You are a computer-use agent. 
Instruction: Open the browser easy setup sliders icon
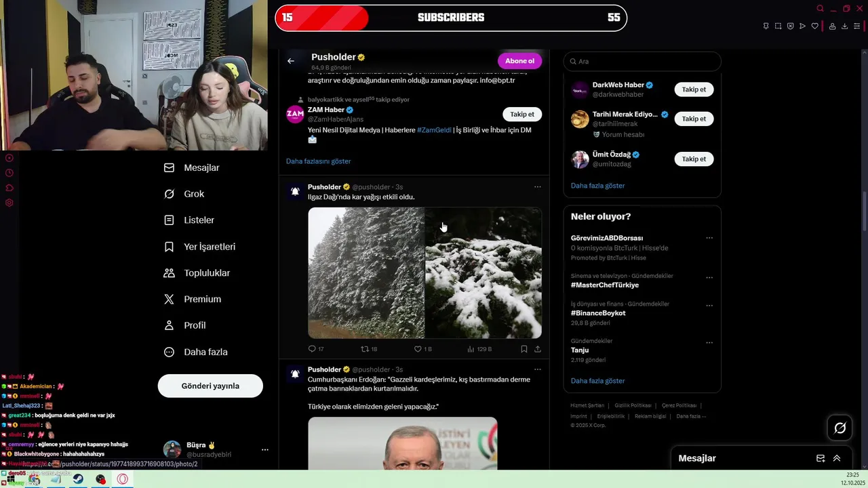(857, 26)
